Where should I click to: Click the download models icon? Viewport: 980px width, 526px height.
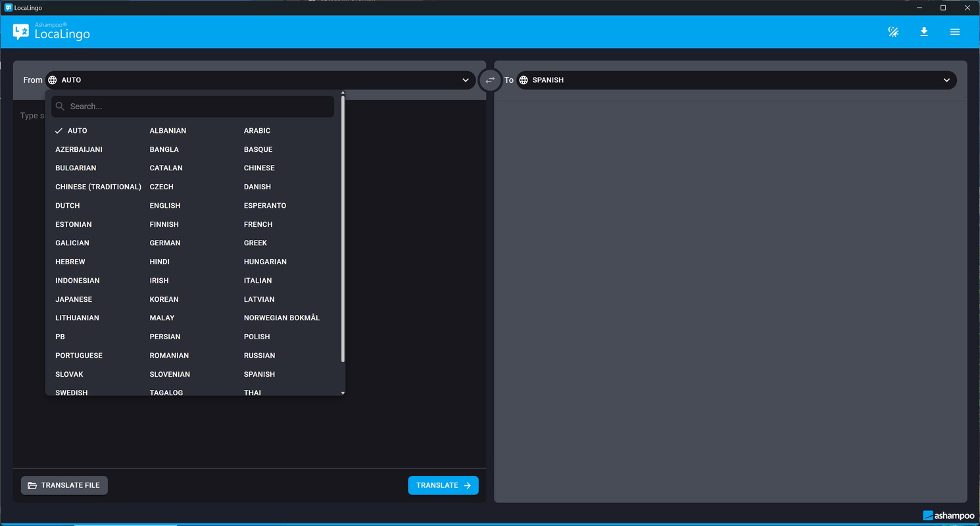pos(924,32)
